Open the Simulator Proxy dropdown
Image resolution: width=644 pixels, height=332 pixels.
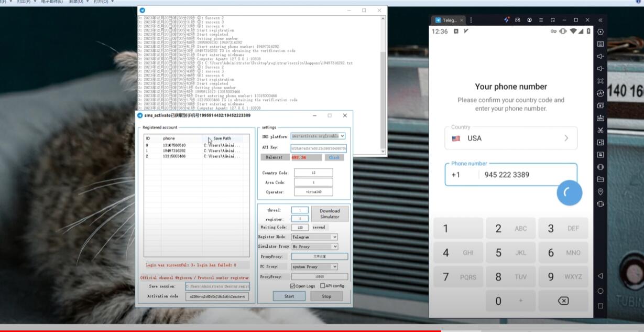click(314, 247)
